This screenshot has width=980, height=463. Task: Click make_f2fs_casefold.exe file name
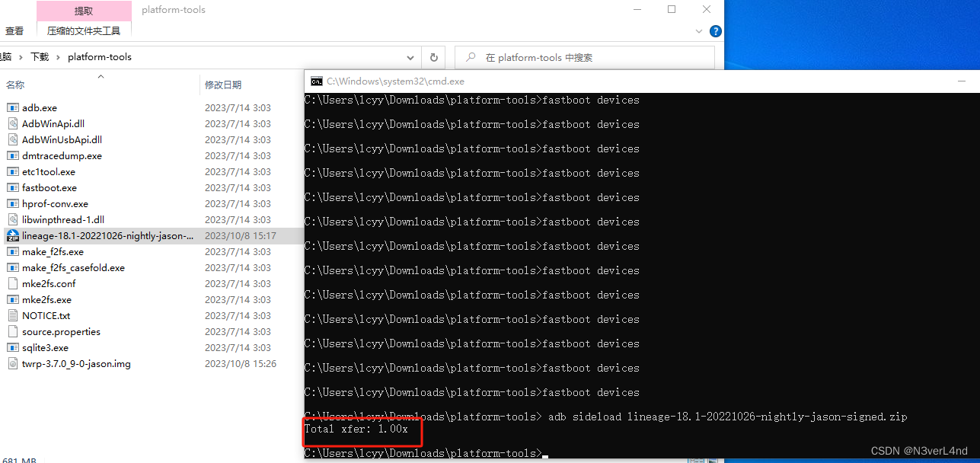click(73, 268)
